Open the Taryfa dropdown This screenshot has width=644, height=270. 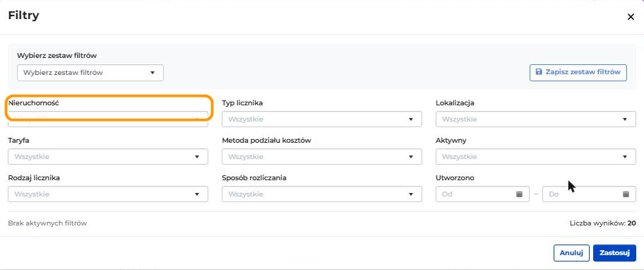(x=108, y=157)
